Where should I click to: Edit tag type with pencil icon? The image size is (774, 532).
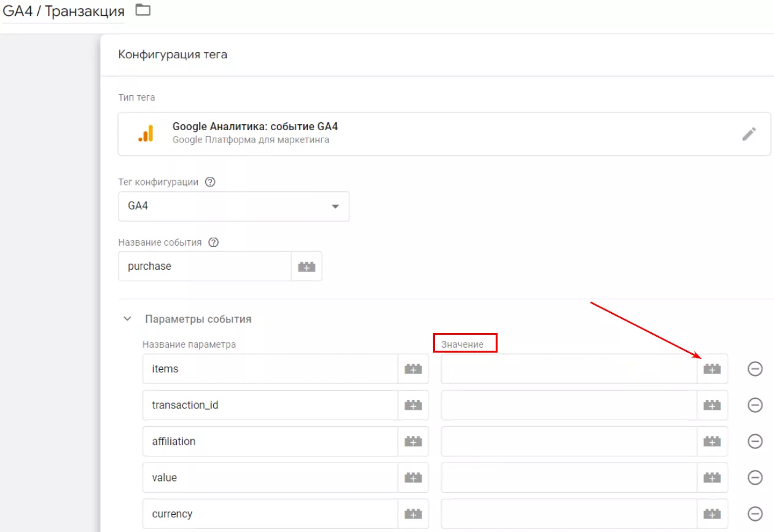749,134
